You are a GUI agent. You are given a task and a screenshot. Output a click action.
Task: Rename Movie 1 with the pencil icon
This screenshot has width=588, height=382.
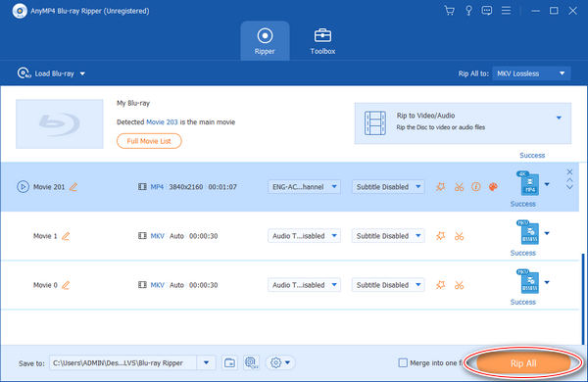(x=66, y=236)
